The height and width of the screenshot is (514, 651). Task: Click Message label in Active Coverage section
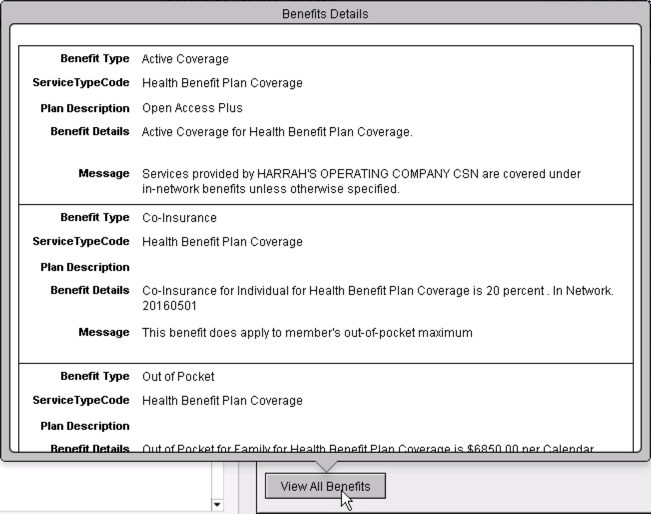(x=103, y=174)
